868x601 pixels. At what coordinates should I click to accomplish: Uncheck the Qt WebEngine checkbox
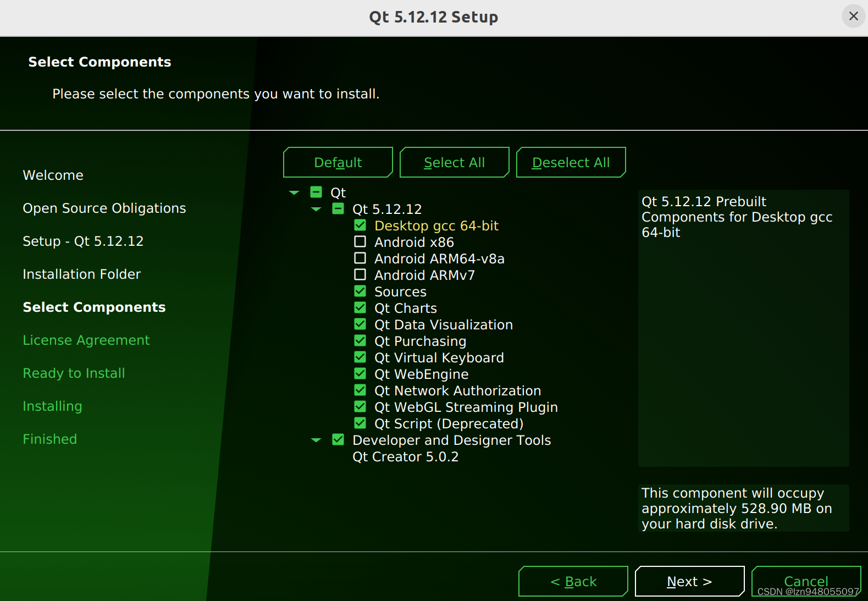point(360,373)
